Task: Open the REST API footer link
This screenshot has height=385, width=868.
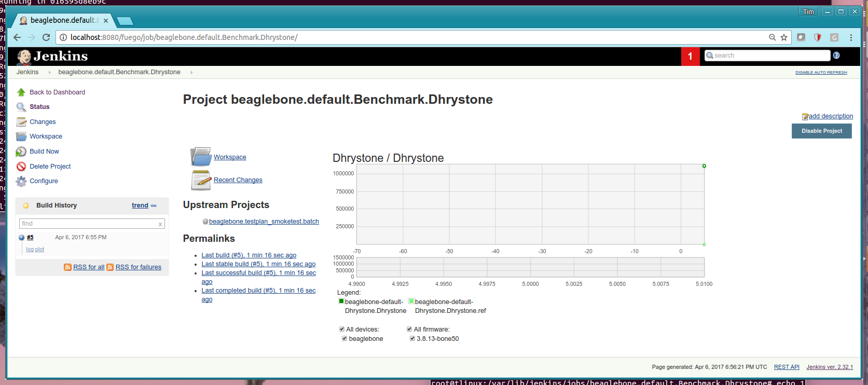Action: coord(787,367)
